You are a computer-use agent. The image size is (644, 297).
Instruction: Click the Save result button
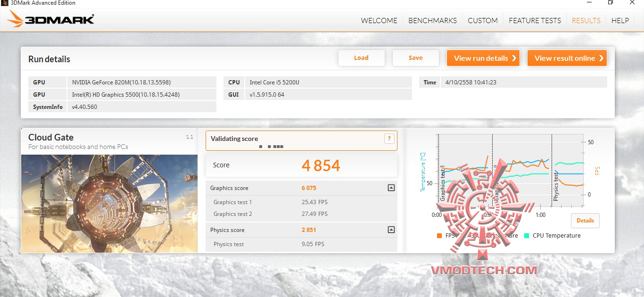(415, 58)
